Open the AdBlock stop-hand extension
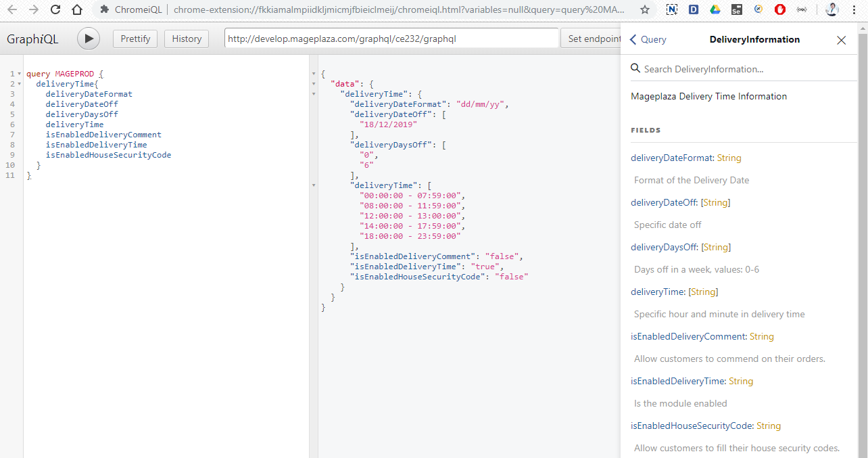 (x=779, y=10)
